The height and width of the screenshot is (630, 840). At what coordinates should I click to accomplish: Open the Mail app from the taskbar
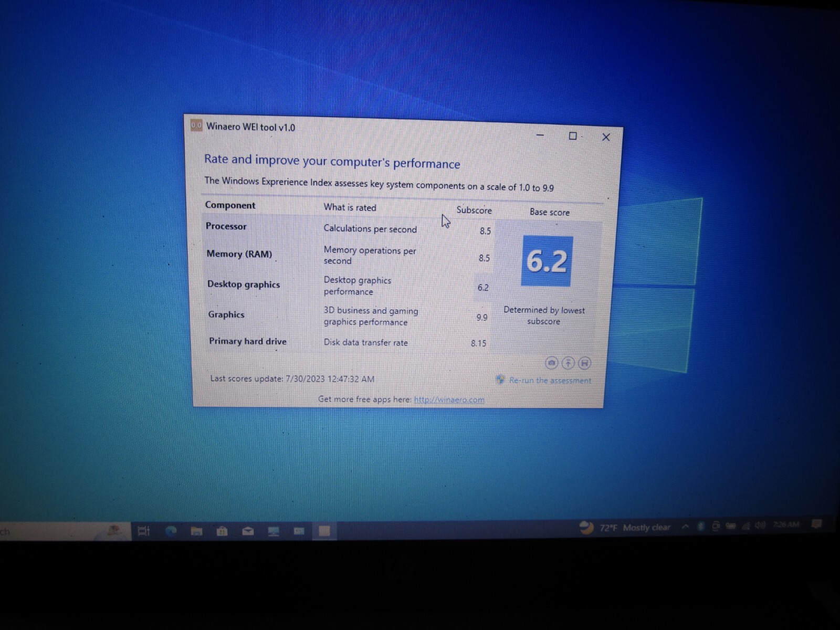pos(248,531)
